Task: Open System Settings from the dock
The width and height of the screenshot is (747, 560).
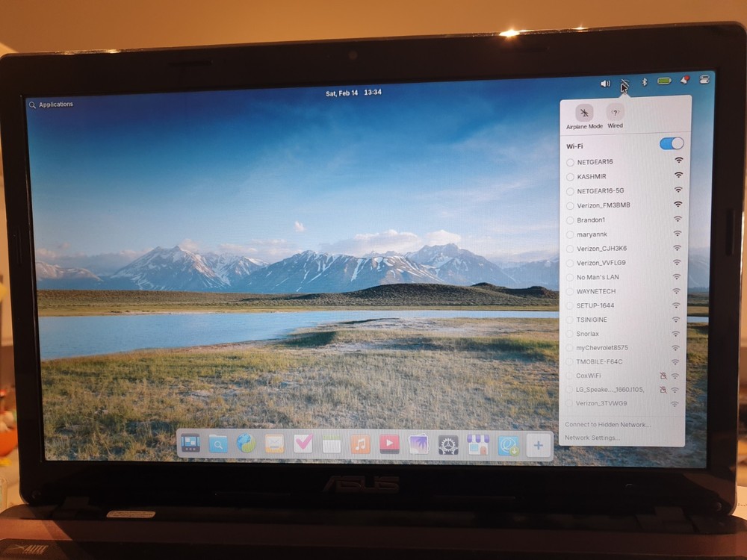Action: 447,445
